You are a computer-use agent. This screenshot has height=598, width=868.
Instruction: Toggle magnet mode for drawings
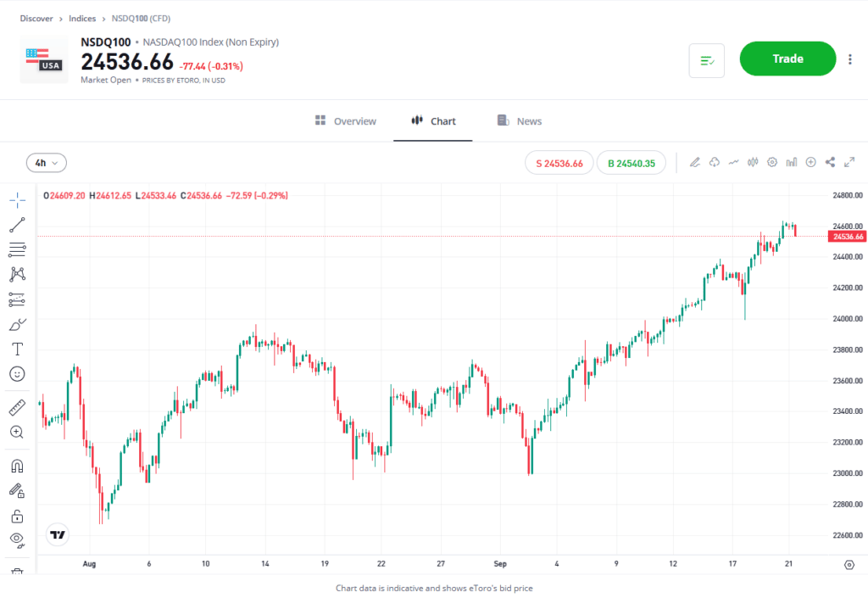pos(17,466)
